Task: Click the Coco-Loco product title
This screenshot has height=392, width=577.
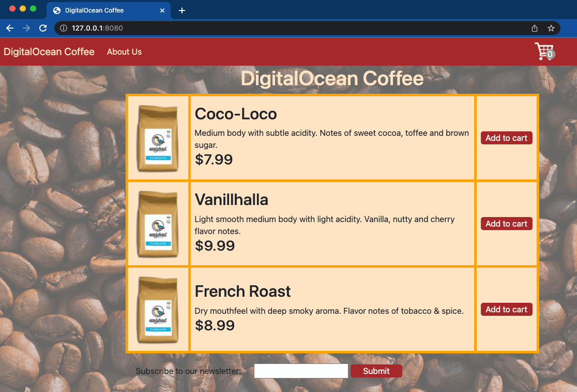Action: [236, 114]
